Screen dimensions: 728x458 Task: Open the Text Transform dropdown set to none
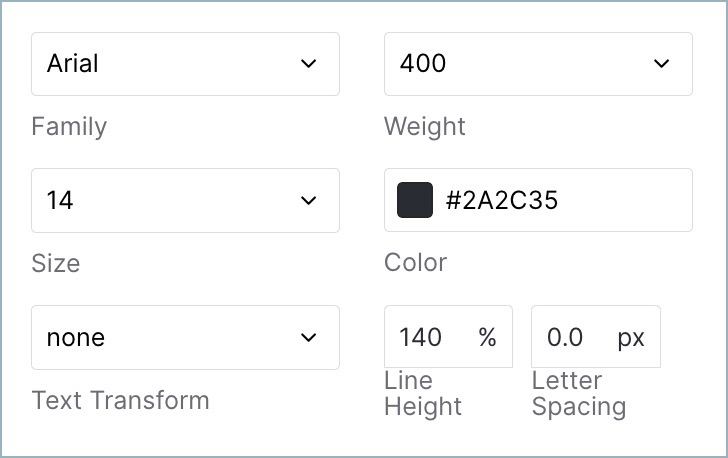(x=185, y=338)
